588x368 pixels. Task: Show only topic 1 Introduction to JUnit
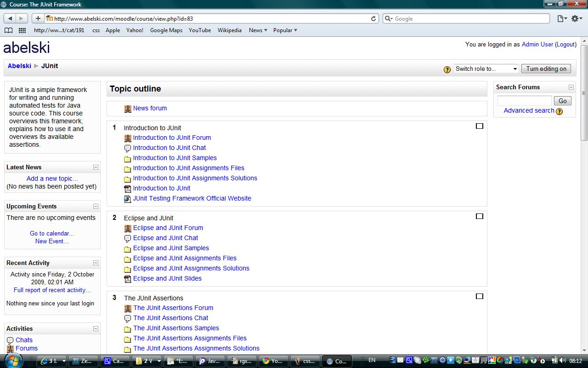coord(479,126)
